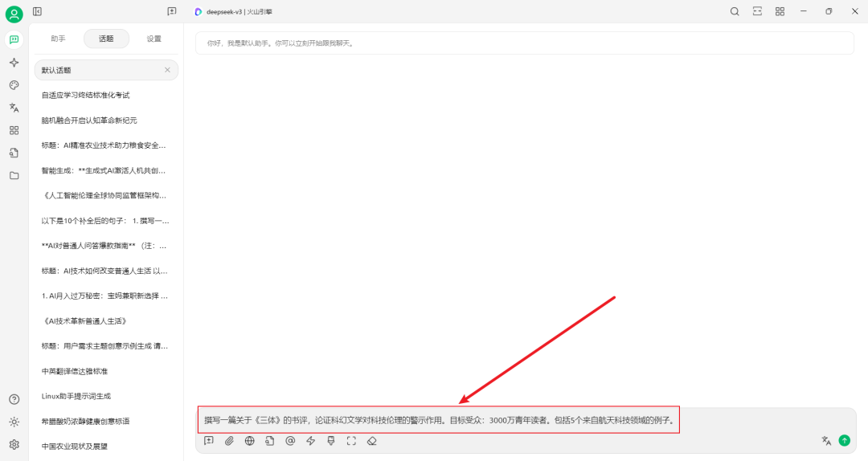This screenshot has height=461, width=868.
Task: Open topic 标题：用户需求主题创意示例生成
Action: click(x=106, y=346)
